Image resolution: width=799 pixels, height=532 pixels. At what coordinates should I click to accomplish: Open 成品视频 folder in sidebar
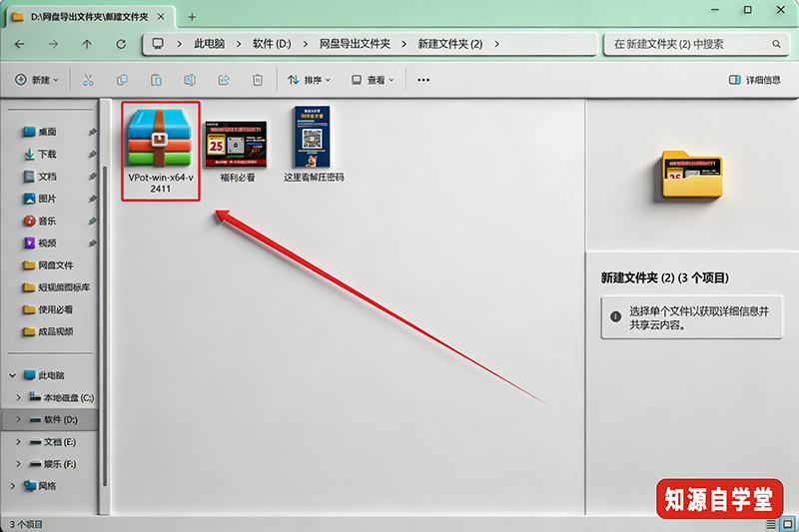(48, 332)
